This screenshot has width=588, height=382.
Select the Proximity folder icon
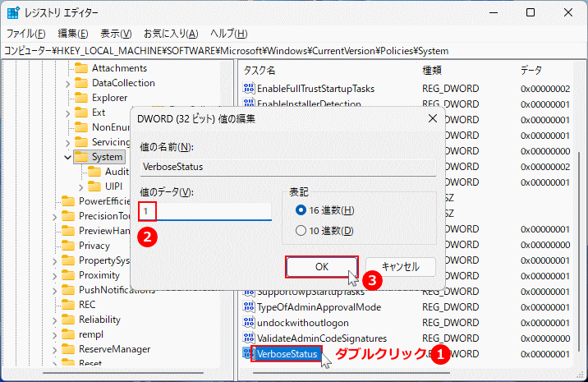(x=68, y=275)
